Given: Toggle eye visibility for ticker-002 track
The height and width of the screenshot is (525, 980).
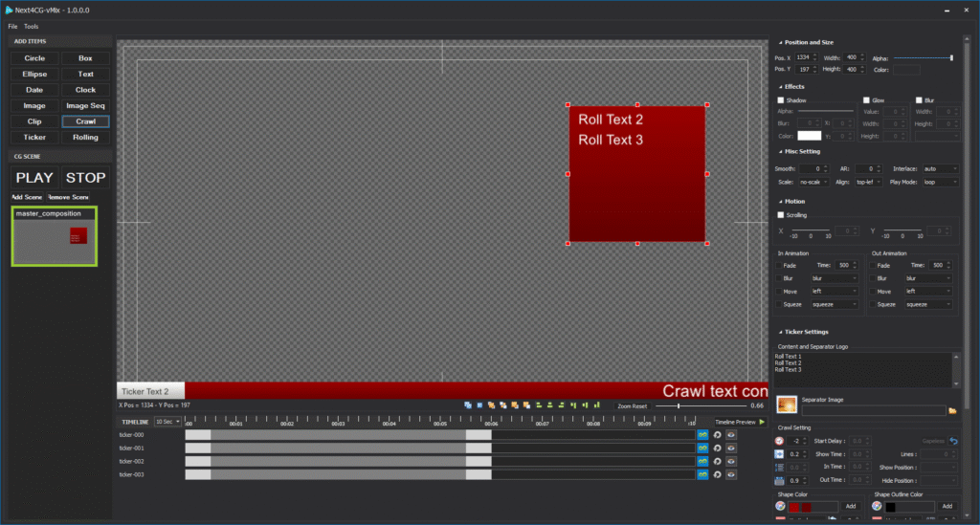Looking at the screenshot, I should tap(731, 461).
